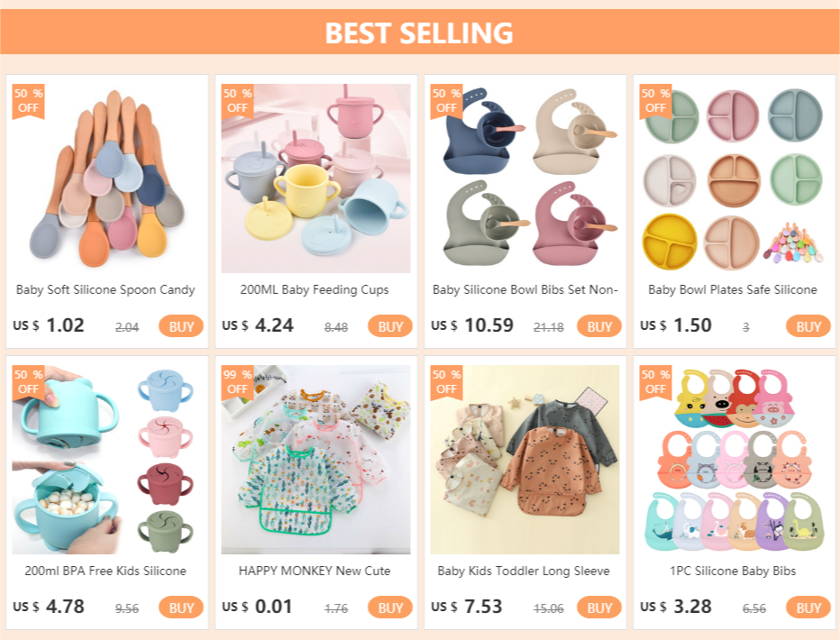Open the 1PC Silicone Baby Bibs title

coord(733,571)
